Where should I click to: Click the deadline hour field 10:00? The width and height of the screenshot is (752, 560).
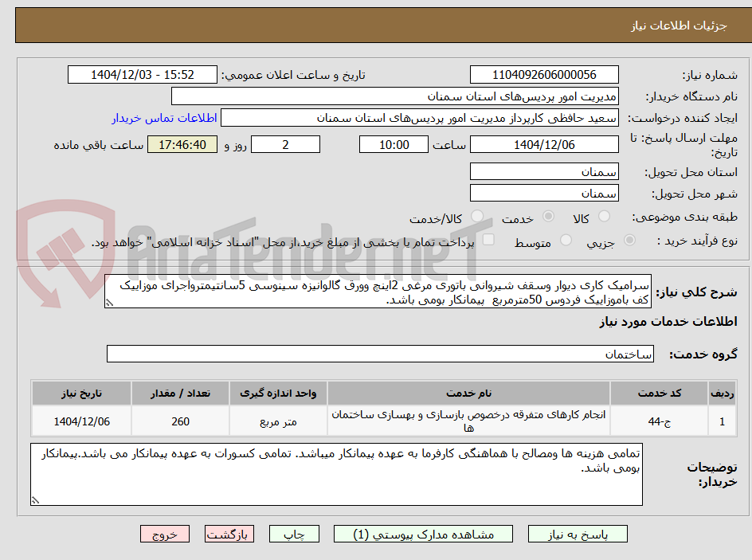[394, 144]
